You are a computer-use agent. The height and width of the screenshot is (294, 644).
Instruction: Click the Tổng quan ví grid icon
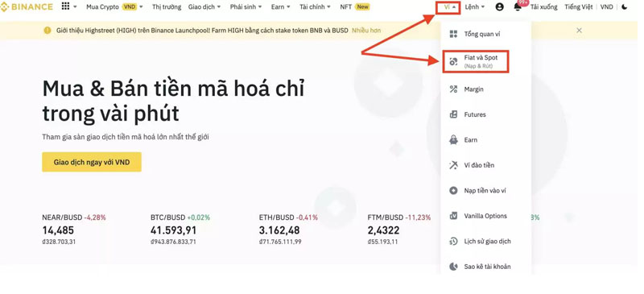pyautogui.click(x=453, y=34)
